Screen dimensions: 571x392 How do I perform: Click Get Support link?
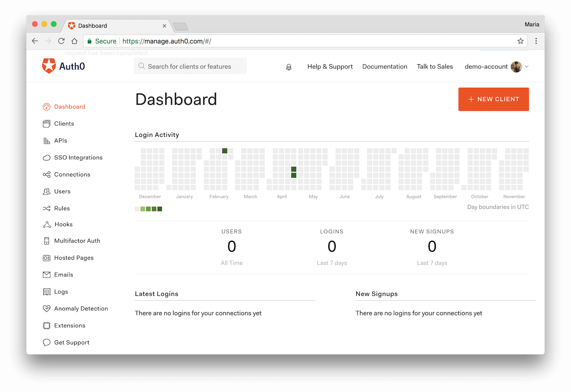coord(72,343)
